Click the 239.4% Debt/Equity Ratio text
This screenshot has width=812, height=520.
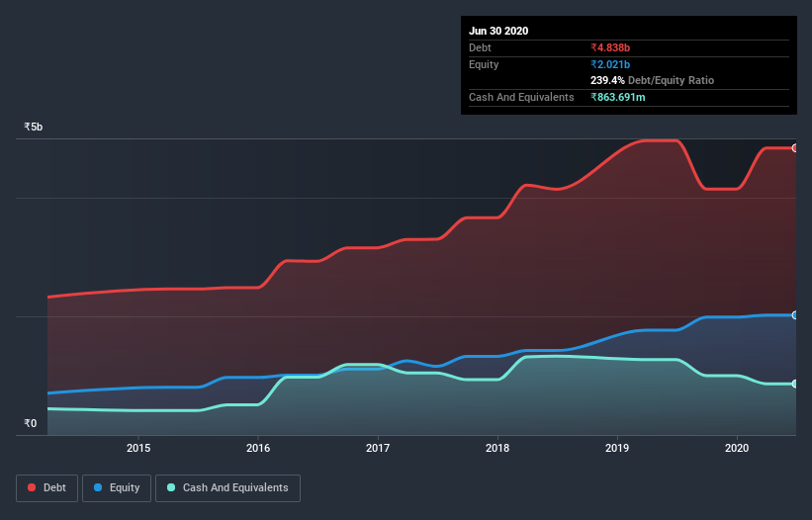(652, 81)
